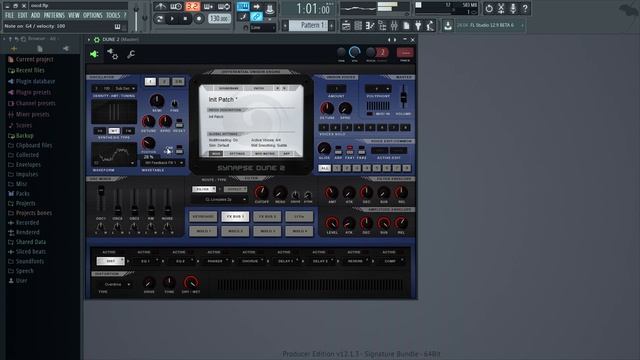Screen dimensions: 640x360
Task: Toggle the metronome icon
Action: [x=160, y=7]
